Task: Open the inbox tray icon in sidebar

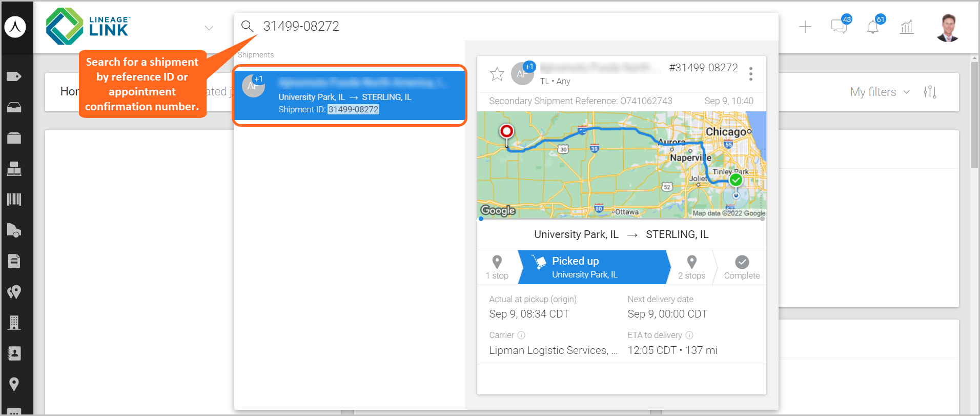Action: [14, 107]
